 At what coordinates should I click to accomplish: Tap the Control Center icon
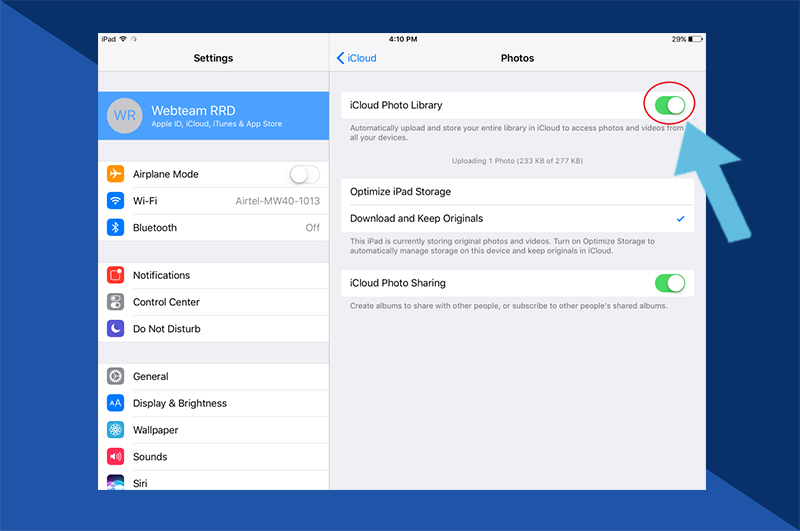[115, 301]
